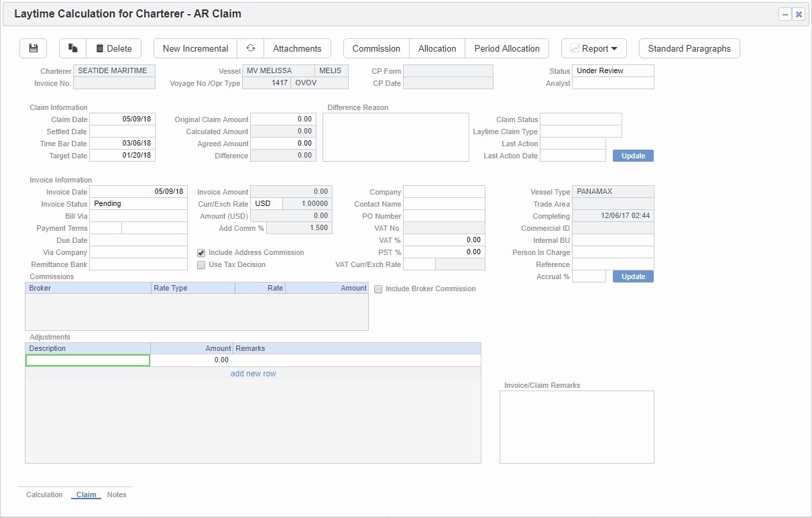This screenshot has height=518, width=812.
Task: Open the Status dropdown showing Under Review
Action: coord(613,71)
